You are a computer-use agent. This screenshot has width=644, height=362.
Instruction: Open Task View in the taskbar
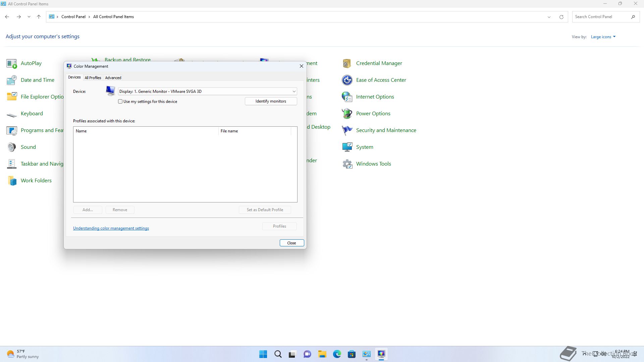[292, 354]
